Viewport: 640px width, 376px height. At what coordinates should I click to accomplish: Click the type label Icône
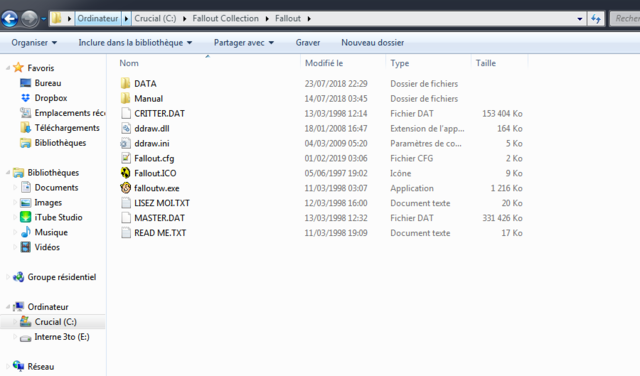[x=400, y=173]
